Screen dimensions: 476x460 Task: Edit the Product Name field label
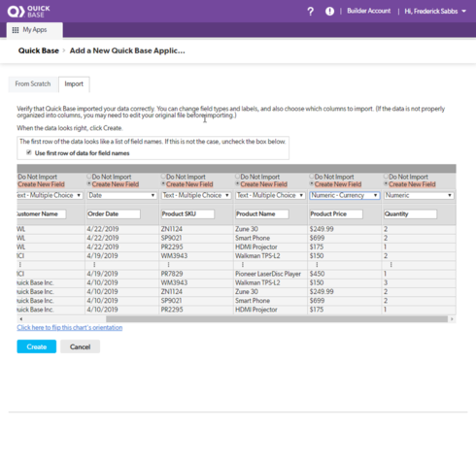coord(262,214)
